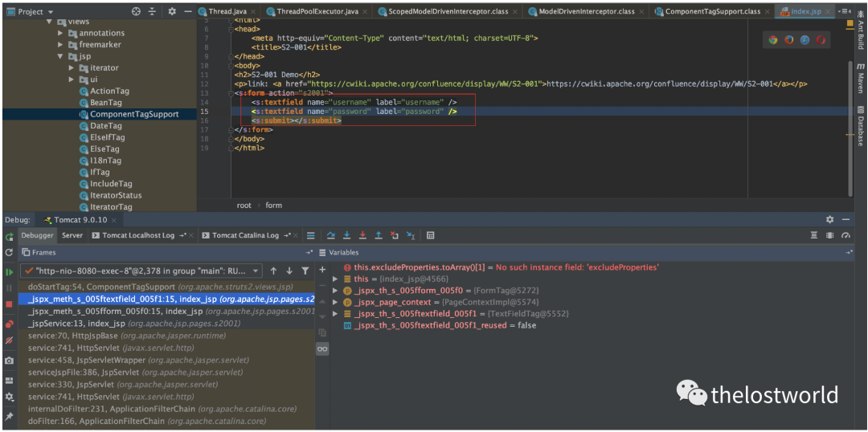This screenshot has height=432, width=868.
Task: Toggle Mute Breakpoints in the debug sidebar
Action: coord(9,340)
